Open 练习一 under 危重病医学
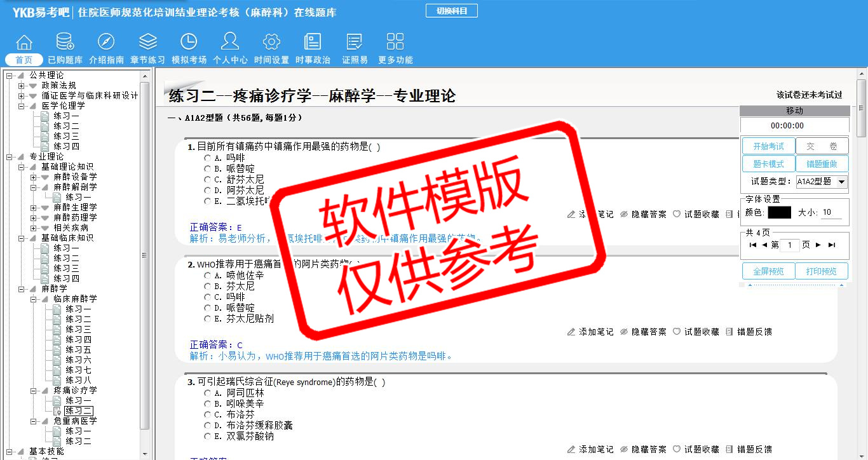Image resolution: width=868 pixels, height=460 pixels. coord(78,431)
